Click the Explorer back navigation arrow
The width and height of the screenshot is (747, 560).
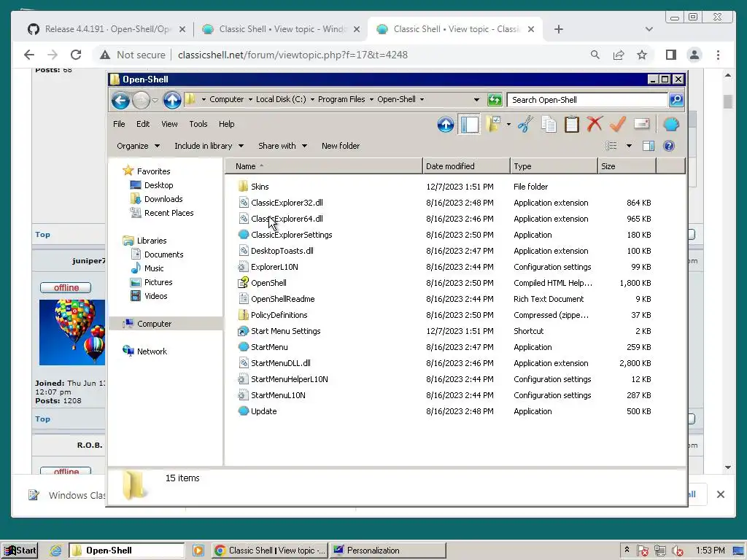(120, 100)
